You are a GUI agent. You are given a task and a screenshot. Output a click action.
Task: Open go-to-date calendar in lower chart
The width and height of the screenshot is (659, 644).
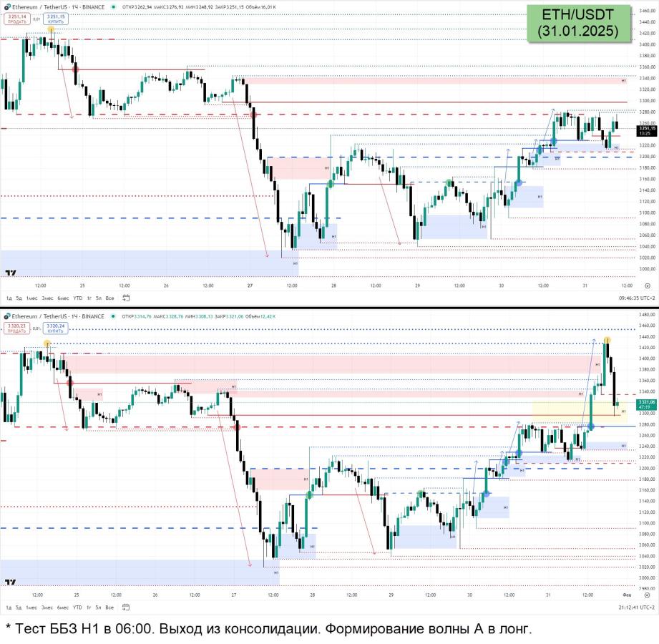point(126,608)
